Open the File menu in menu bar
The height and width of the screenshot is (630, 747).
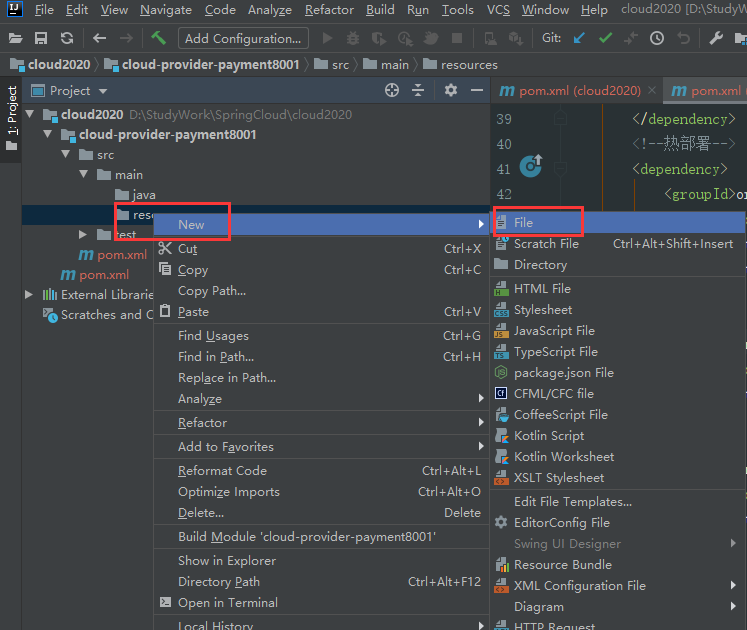(44, 10)
